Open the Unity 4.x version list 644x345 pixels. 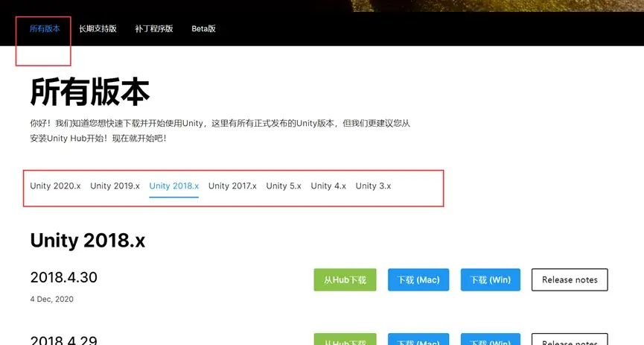click(x=328, y=186)
